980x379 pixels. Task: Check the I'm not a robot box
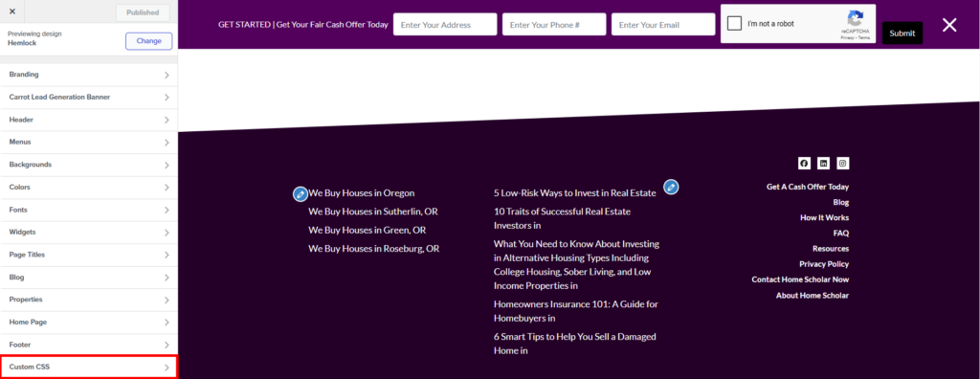click(x=735, y=24)
